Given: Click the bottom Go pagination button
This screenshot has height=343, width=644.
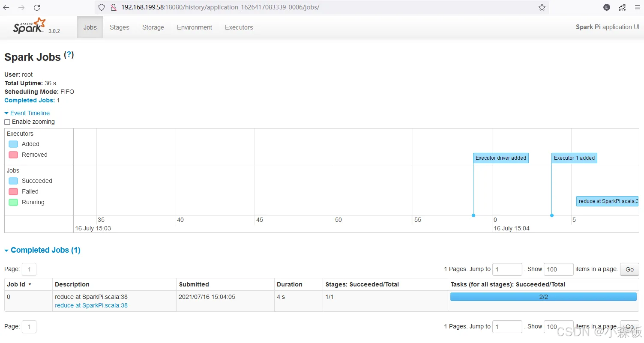Looking at the screenshot, I should (x=629, y=327).
